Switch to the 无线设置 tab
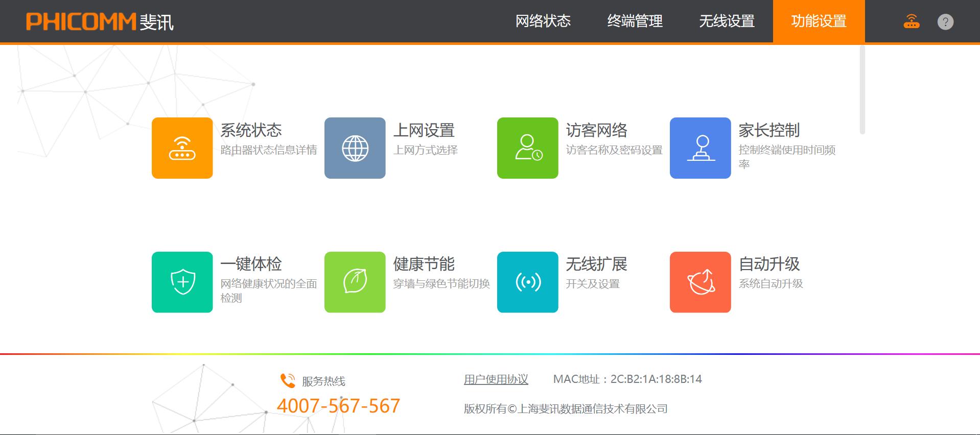The width and height of the screenshot is (980, 435). [x=727, y=21]
